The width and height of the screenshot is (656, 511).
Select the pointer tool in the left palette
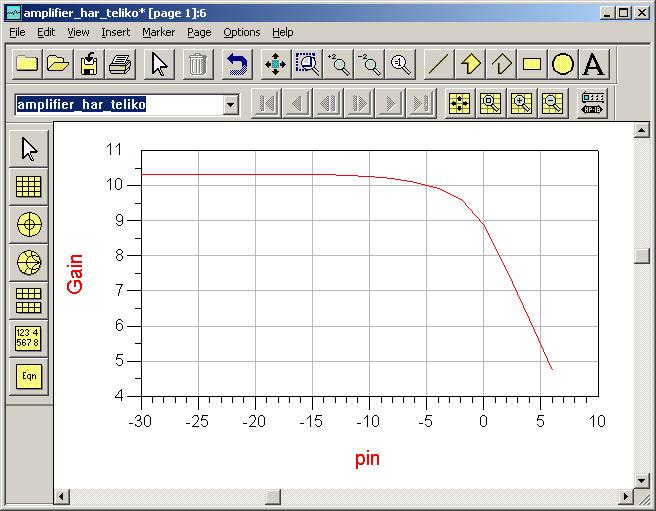coord(29,149)
